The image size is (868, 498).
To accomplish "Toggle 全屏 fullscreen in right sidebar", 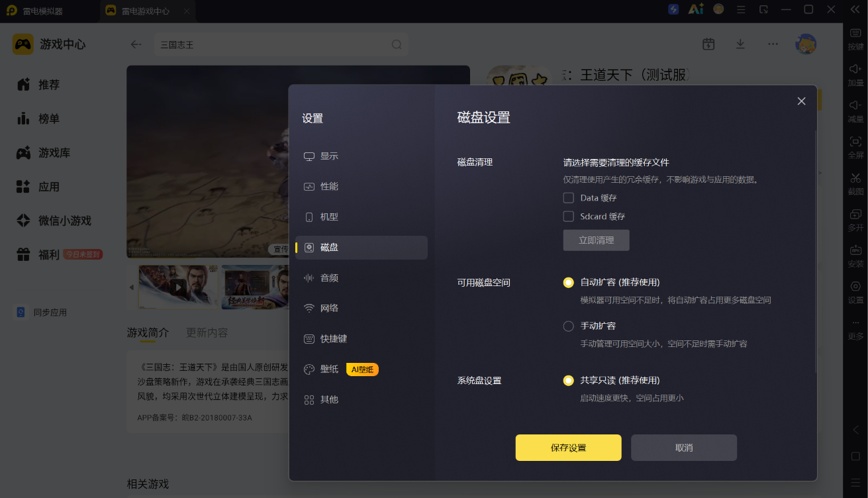I will (x=855, y=147).
